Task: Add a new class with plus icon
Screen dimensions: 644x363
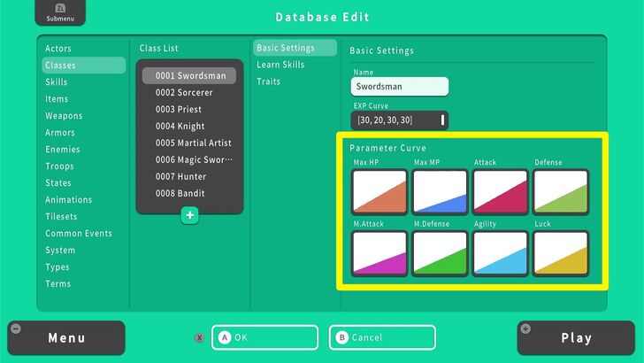Action: coord(189,215)
